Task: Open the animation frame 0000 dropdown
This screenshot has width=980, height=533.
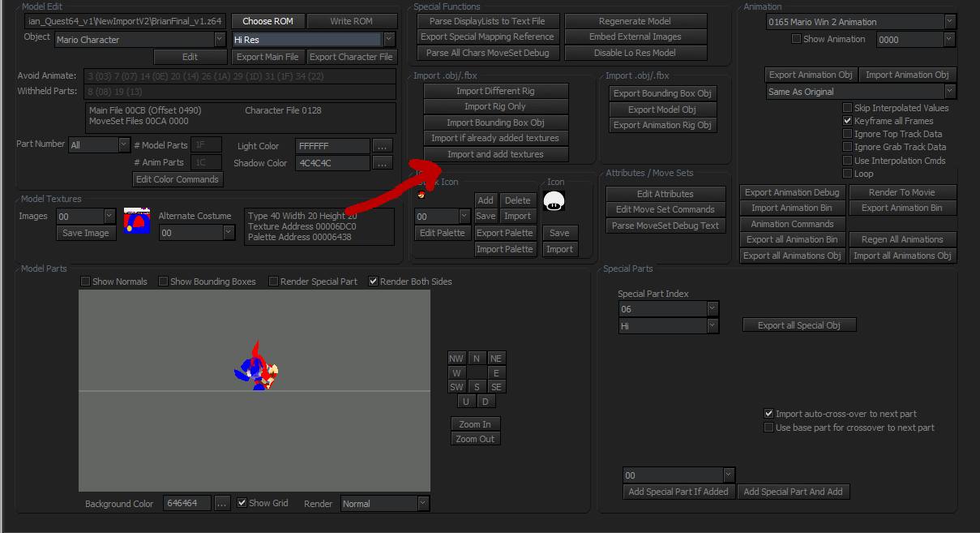Action: tap(915, 39)
